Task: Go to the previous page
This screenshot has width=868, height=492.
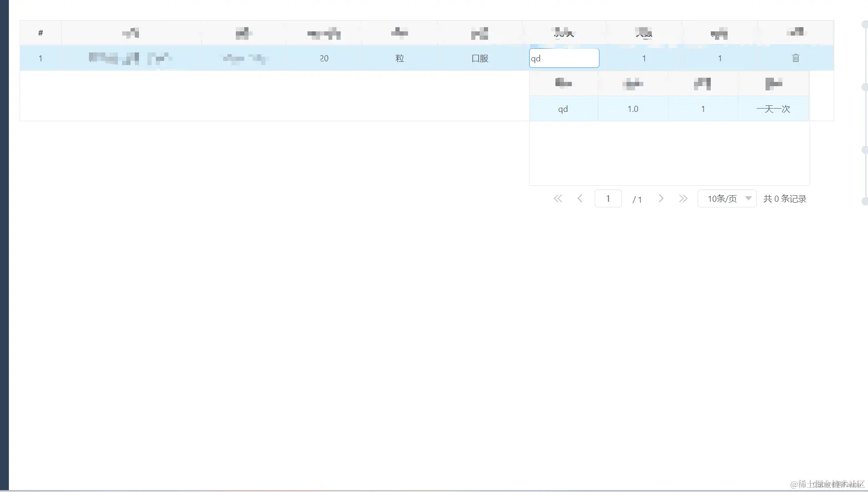Action: click(580, 198)
